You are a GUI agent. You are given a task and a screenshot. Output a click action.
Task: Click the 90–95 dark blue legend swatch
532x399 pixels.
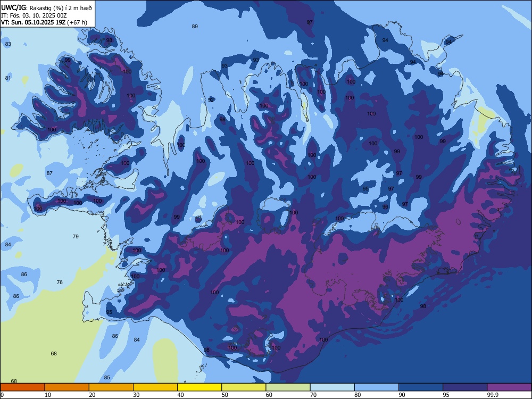pos(421,387)
